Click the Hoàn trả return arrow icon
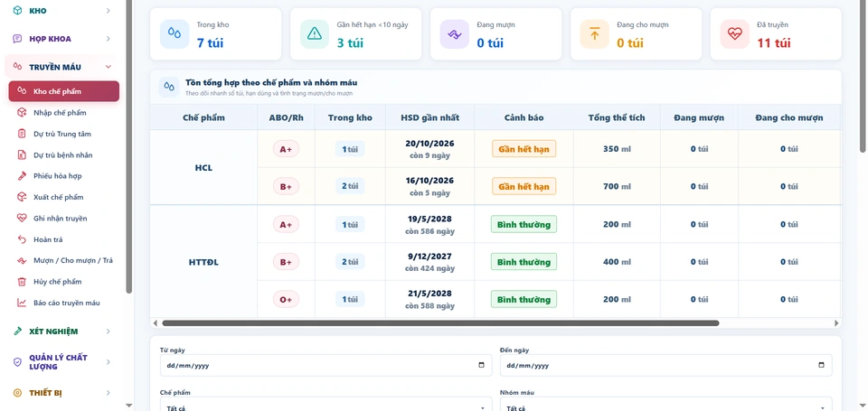 click(x=22, y=239)
